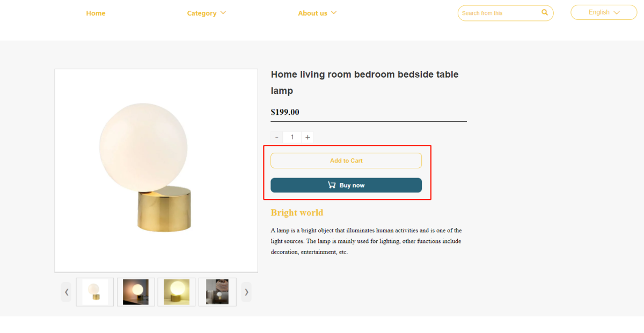Go to the Home menu item

coord(96,13)
